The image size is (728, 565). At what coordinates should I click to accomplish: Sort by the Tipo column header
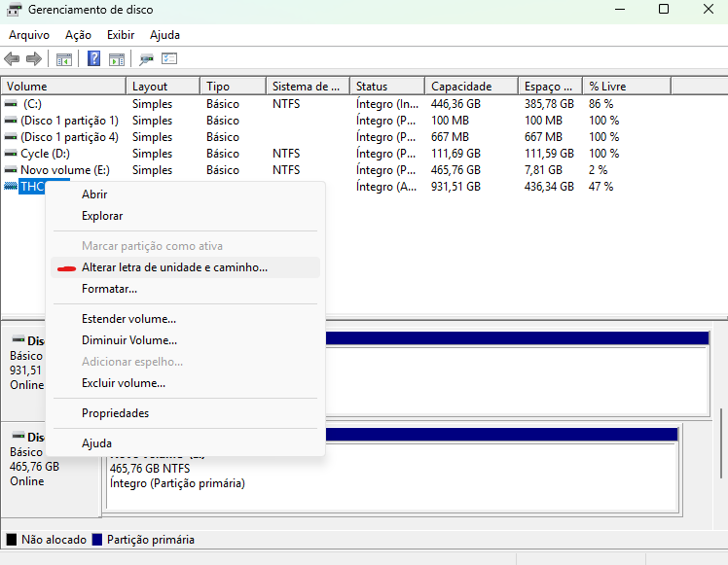pyautogui.click(x=234, y=87)
